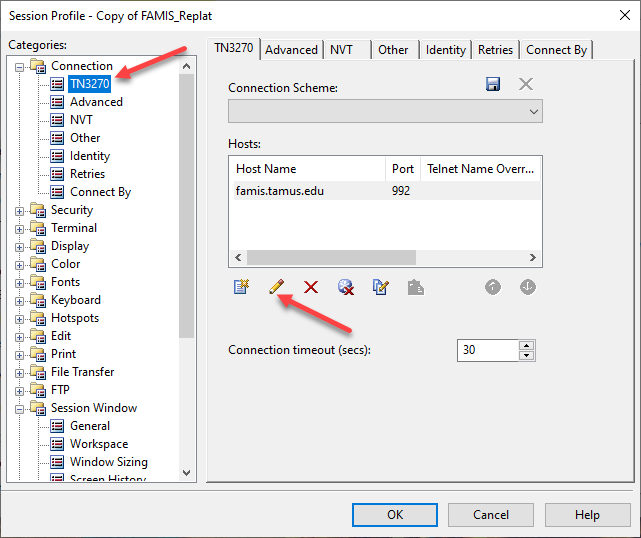Select the TN3270 tab

coord(234,48)
